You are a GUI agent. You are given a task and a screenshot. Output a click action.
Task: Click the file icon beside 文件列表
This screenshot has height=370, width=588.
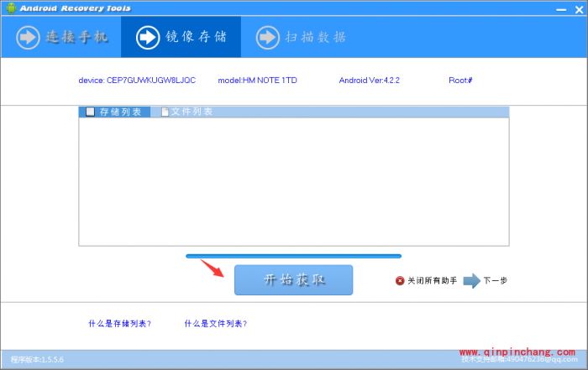[165, 112]
